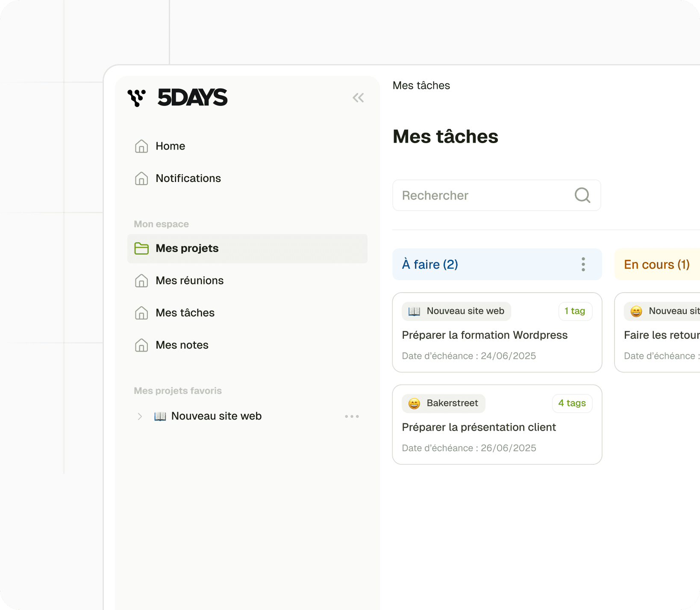The image size is (700, 610).
Task: Switch to the En cours (1) column
Action: coord(656,264)
